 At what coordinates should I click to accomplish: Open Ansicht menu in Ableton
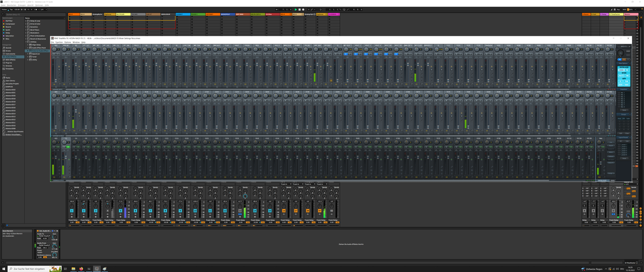click(30, 5)
